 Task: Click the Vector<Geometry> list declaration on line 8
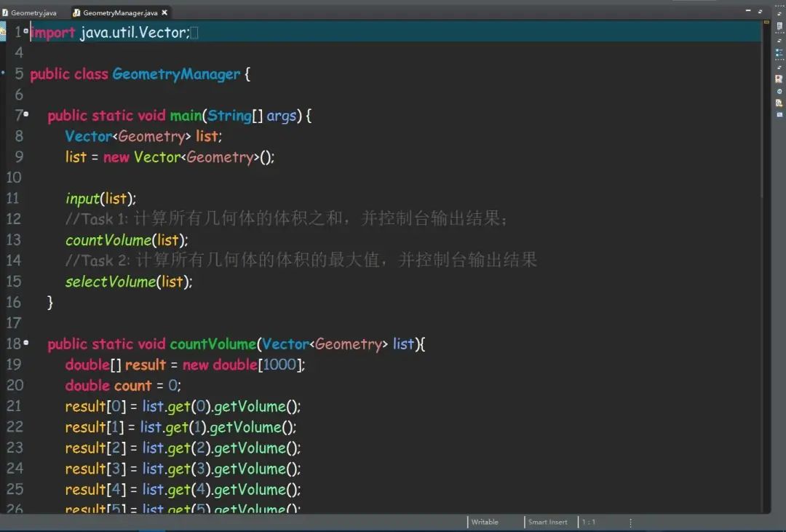(x=143, y=136)
